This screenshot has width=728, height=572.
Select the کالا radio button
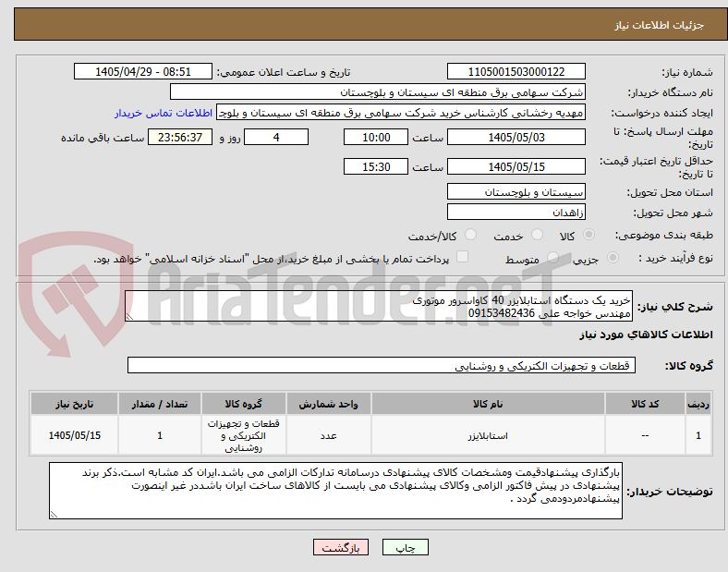588,235
